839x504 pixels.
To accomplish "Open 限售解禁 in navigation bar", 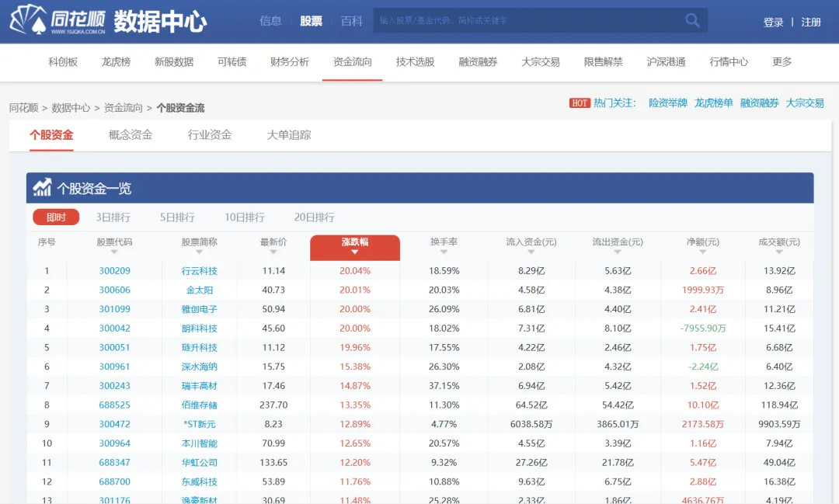I will click(603, 62).
